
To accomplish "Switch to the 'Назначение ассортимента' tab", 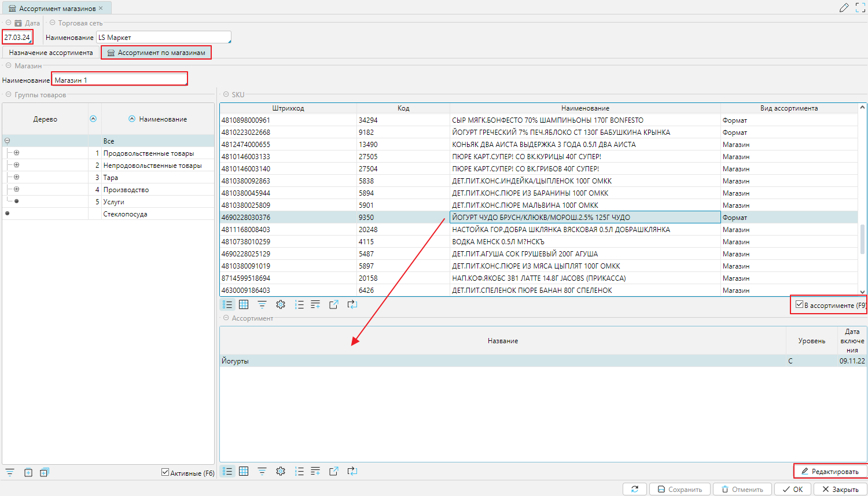I will (51, 53).
